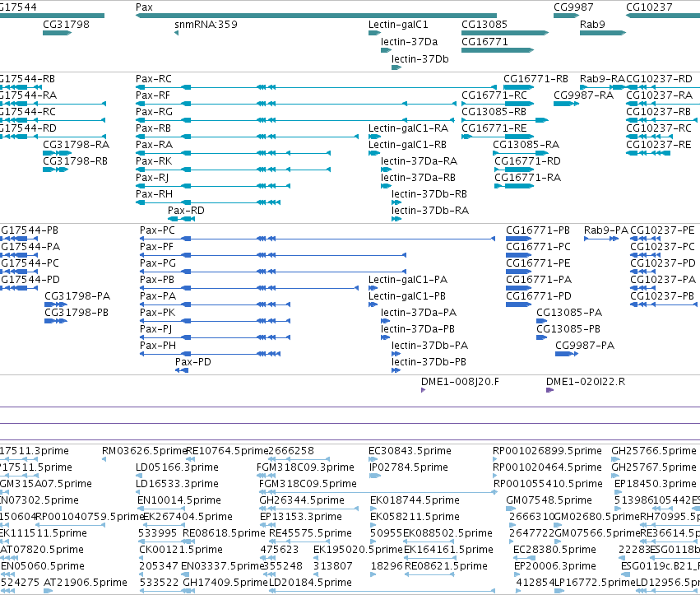Click the Pax-PG protein label

[158, 263]
